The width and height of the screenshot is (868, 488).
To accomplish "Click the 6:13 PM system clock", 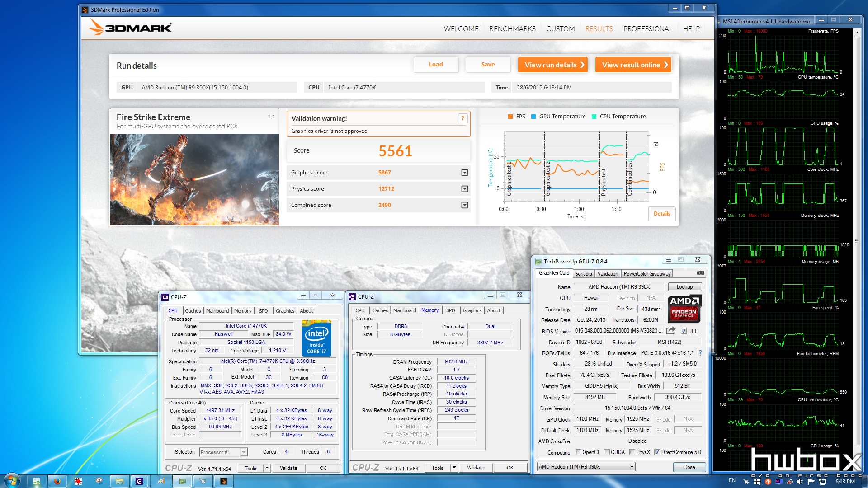I will 845,482.
